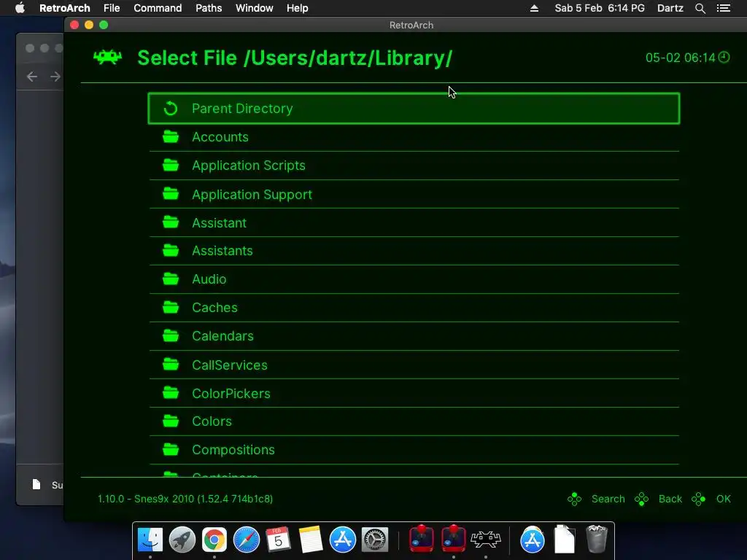
Task: Select the Parent Directory text
Action: [x=242, y=109]
